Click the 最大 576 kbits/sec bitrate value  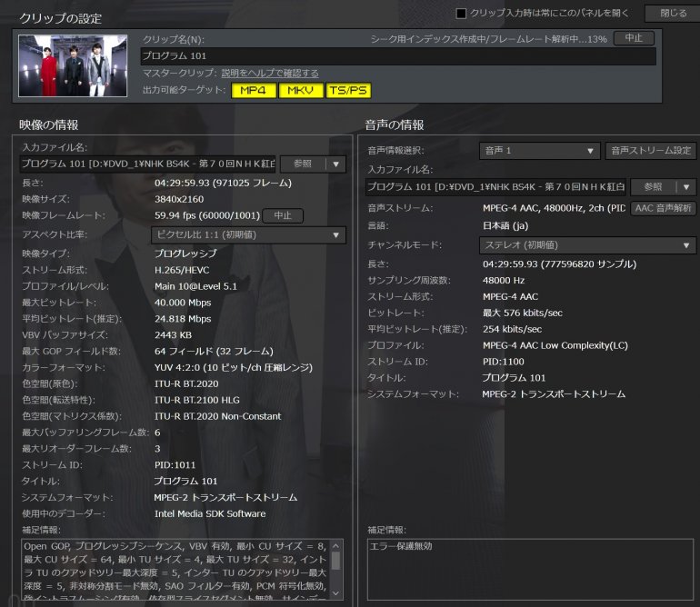click(x=523, y=313)
